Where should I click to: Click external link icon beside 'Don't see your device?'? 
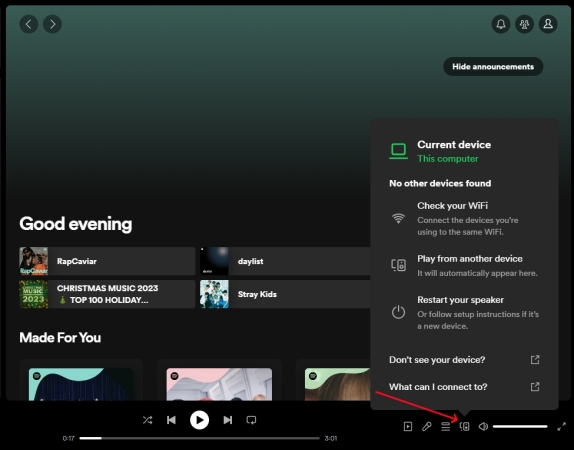[535, 360]
